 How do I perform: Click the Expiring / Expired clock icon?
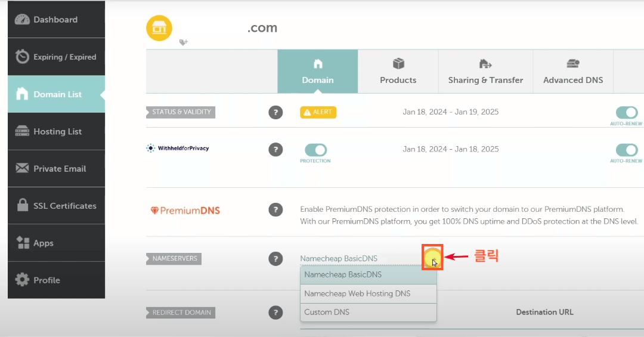click(x=22, y=57)
